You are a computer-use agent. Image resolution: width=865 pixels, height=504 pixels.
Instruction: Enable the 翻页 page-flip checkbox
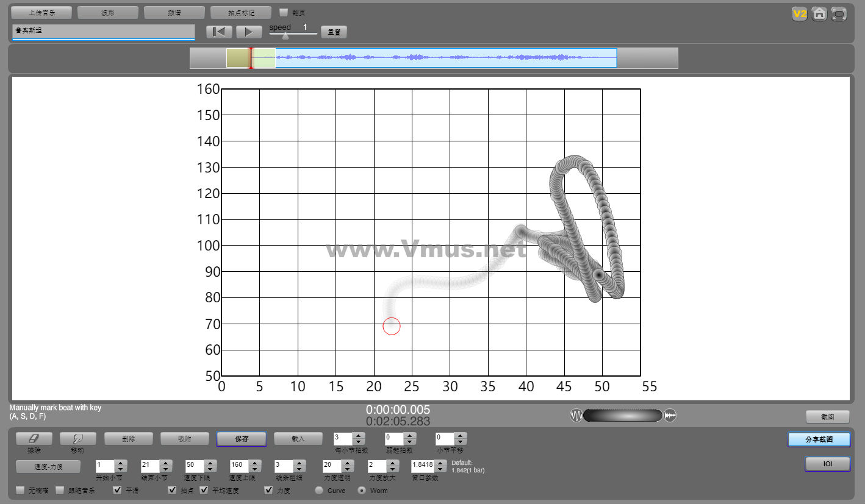pyautogui.click(x=284, y=12)
